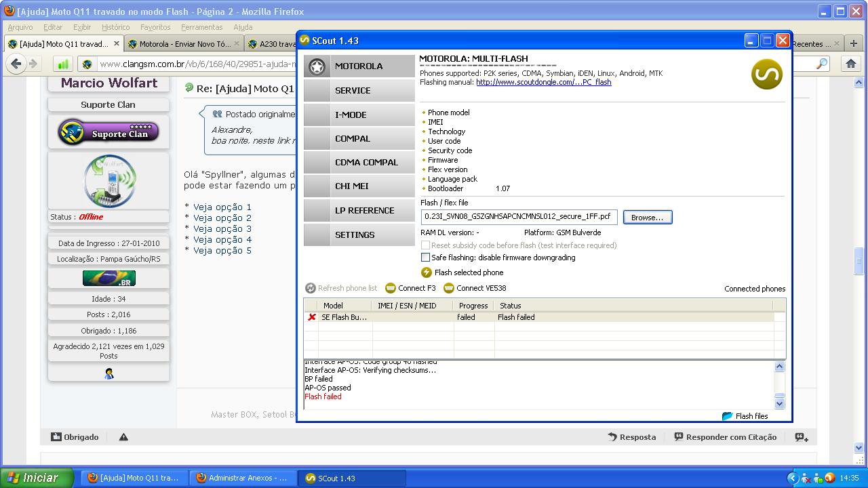This screenshot has width=868, height=488.
Task: Enable Safe flashing downgrade protection checkbox
Action: coord(425,258)
